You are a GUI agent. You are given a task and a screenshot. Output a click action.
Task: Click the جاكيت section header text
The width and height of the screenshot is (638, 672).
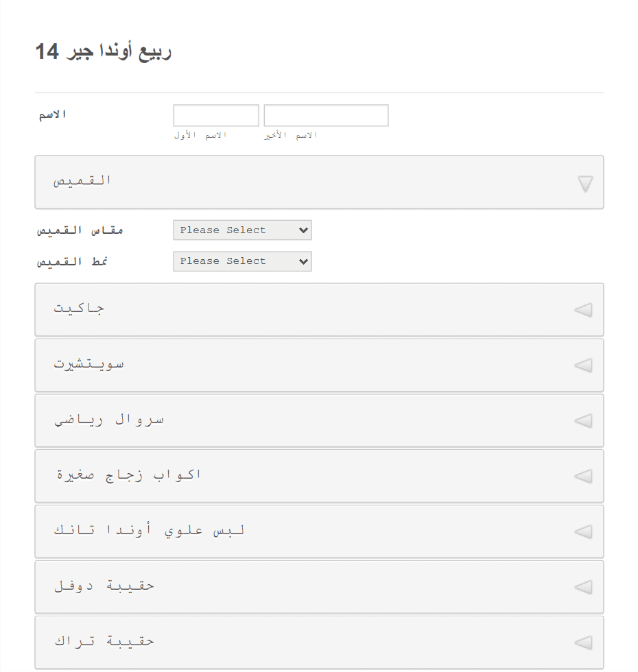click(x=79, y=308)
